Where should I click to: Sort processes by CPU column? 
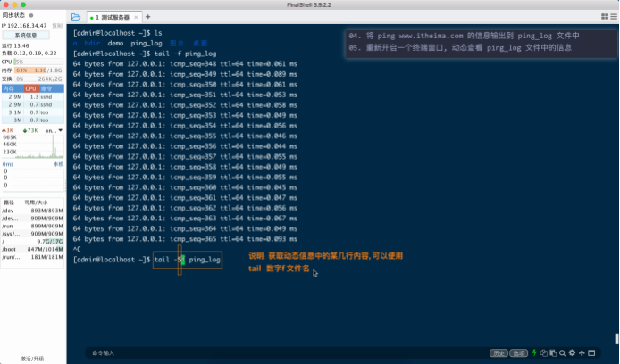pos(31,88)
